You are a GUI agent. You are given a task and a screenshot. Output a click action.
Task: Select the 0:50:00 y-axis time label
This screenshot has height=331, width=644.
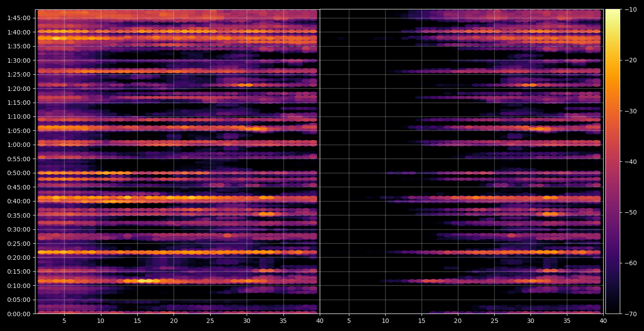(x=19, y=173)
